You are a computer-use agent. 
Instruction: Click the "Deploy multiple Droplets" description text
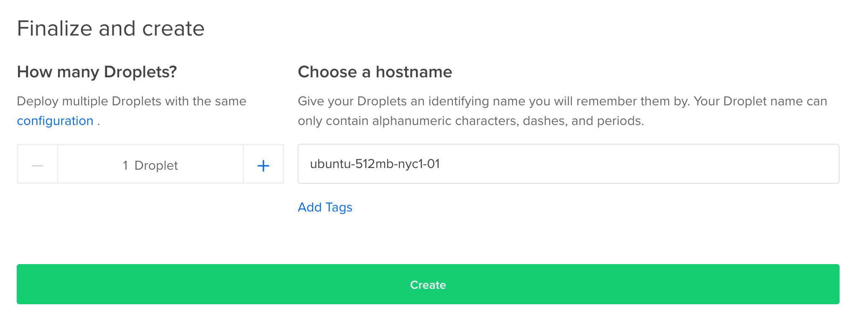point(131,101)
